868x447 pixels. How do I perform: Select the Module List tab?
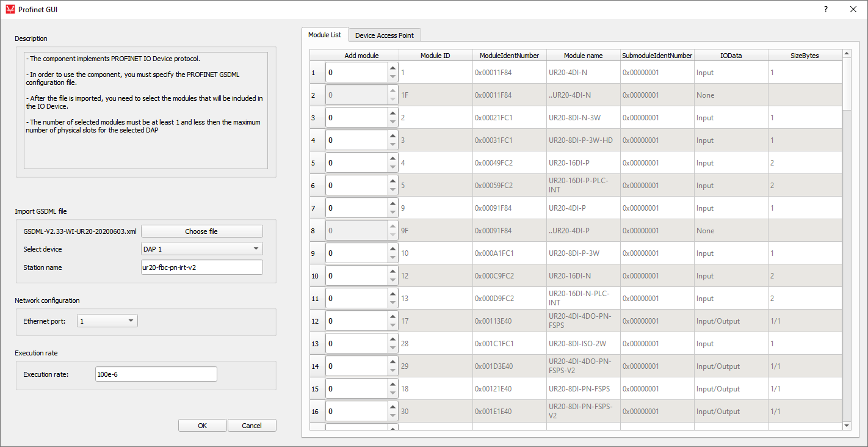point(324,35)
